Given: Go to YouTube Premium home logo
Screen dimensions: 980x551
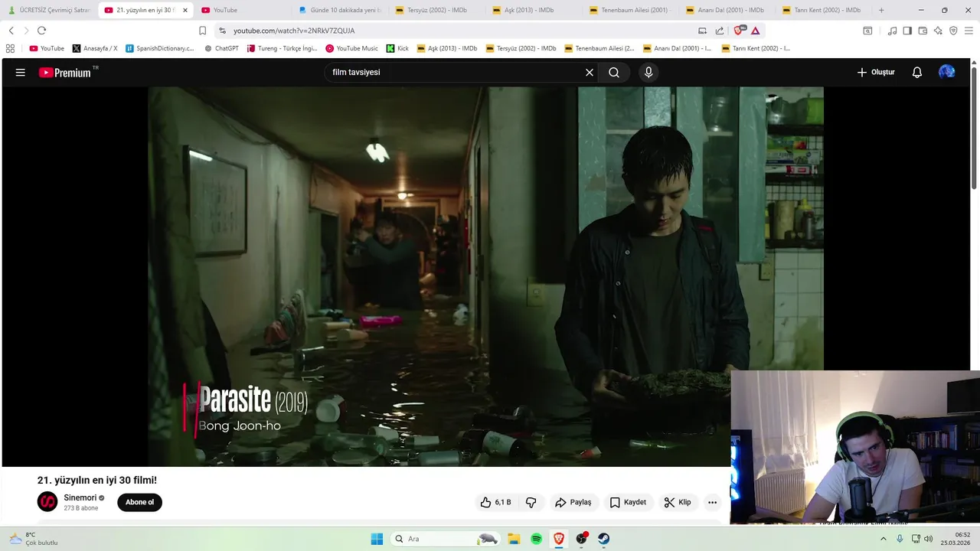Looking at the screenshot, I should (65, 73).
